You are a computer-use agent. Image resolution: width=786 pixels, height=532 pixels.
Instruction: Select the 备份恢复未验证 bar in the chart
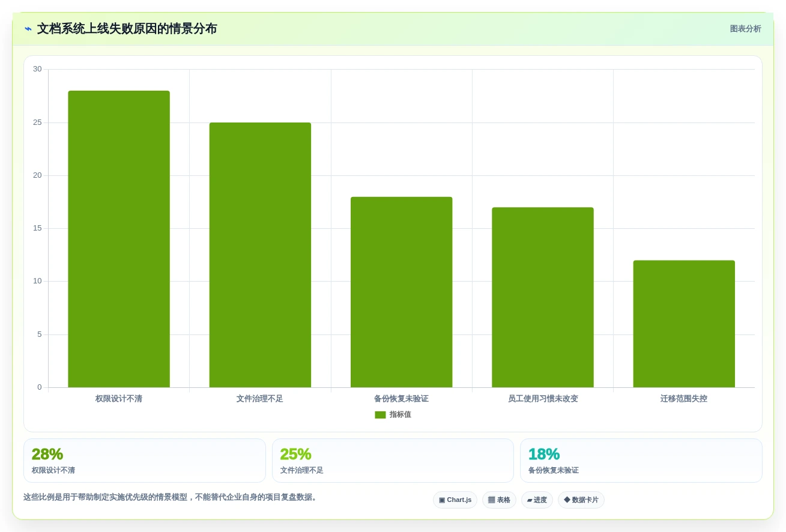(401, 292)
